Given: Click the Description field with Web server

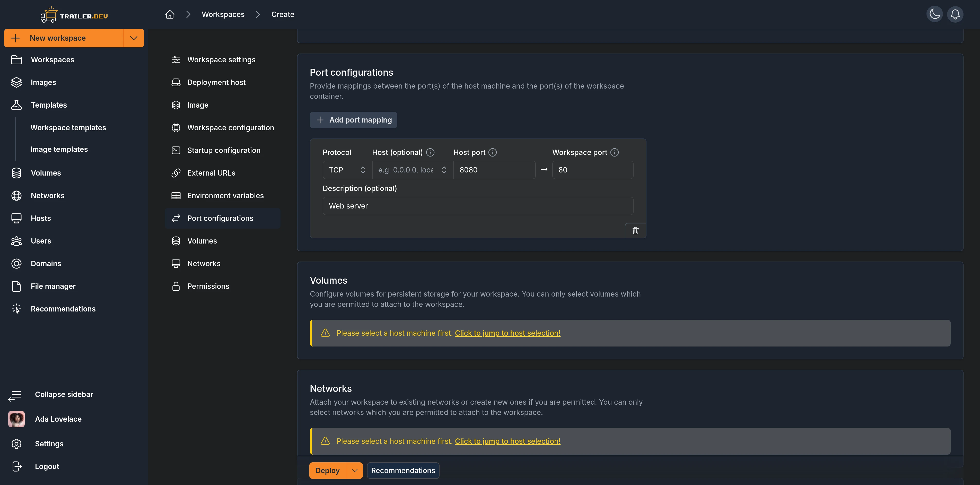Looking at the screenshot, I should click(x=478, y=206).
